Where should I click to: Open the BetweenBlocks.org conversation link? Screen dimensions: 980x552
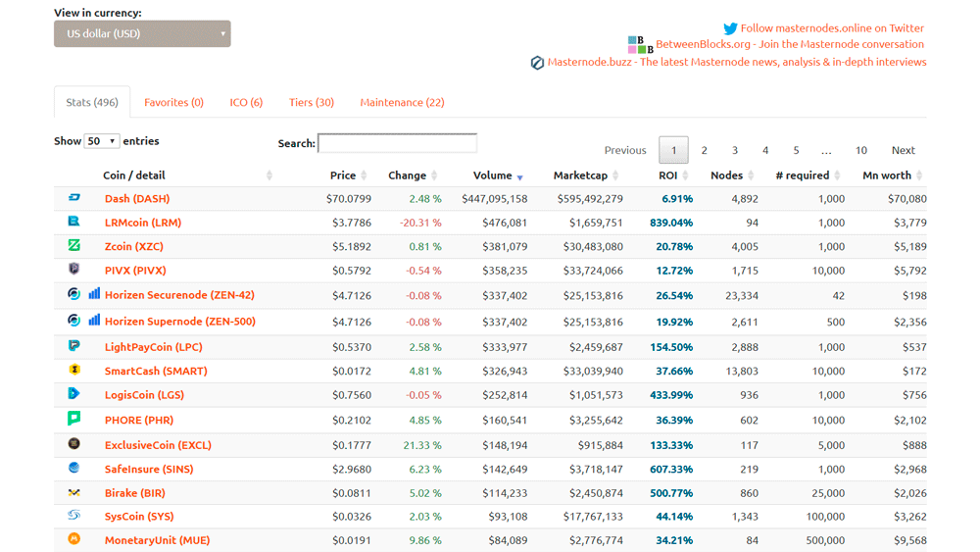tap(789, 44)
